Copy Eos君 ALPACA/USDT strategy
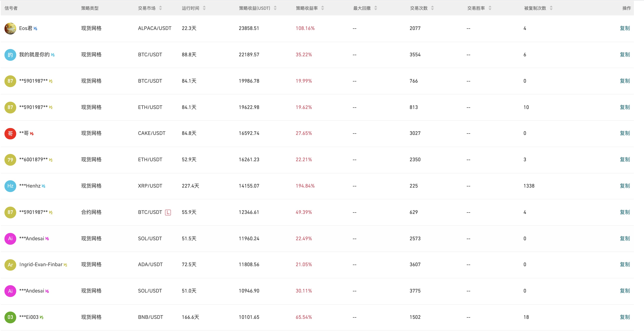644x331 pixels. coord(625,28)
